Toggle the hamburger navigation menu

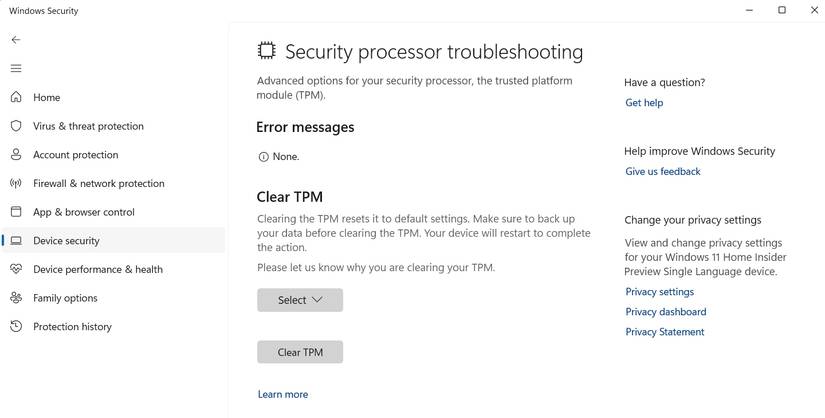[x=15, y=69]
